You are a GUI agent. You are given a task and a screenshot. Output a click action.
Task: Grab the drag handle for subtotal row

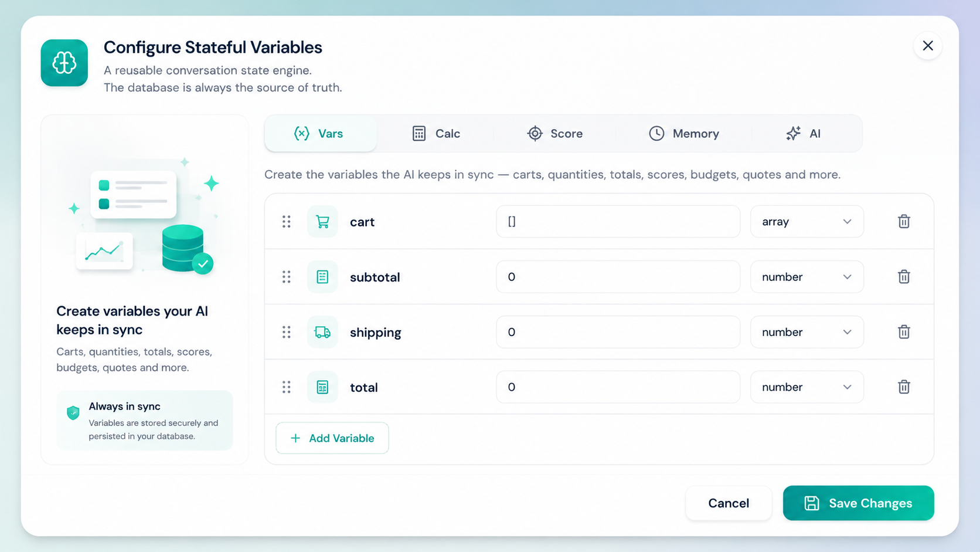click(286, 277)
